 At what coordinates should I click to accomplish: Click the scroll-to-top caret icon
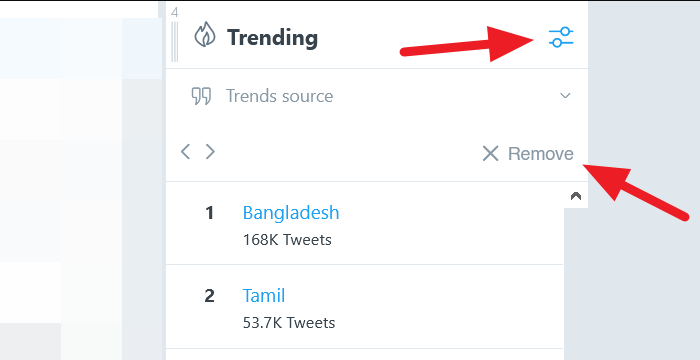coord(576,196)
